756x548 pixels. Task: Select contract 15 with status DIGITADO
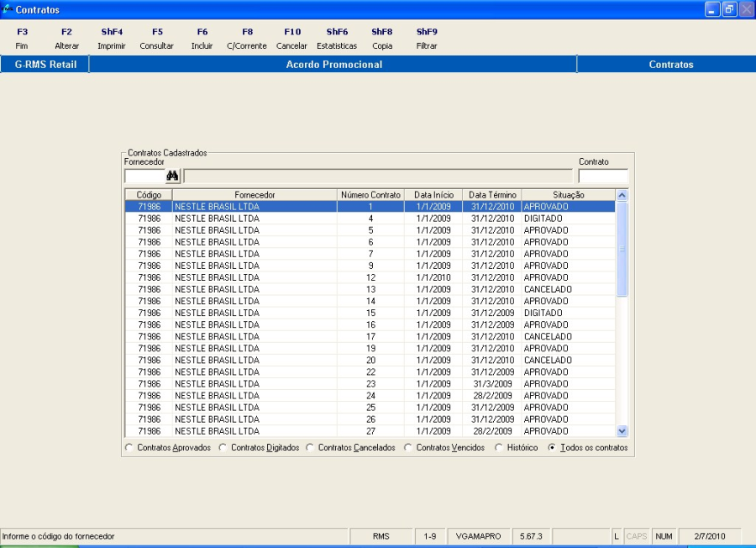coord(370,313)
